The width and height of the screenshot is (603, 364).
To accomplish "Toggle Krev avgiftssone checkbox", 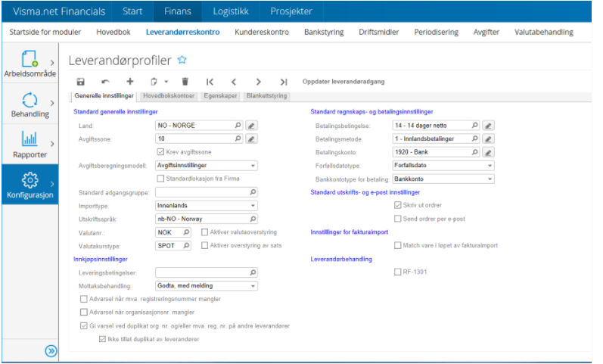I will pos(160,152).
